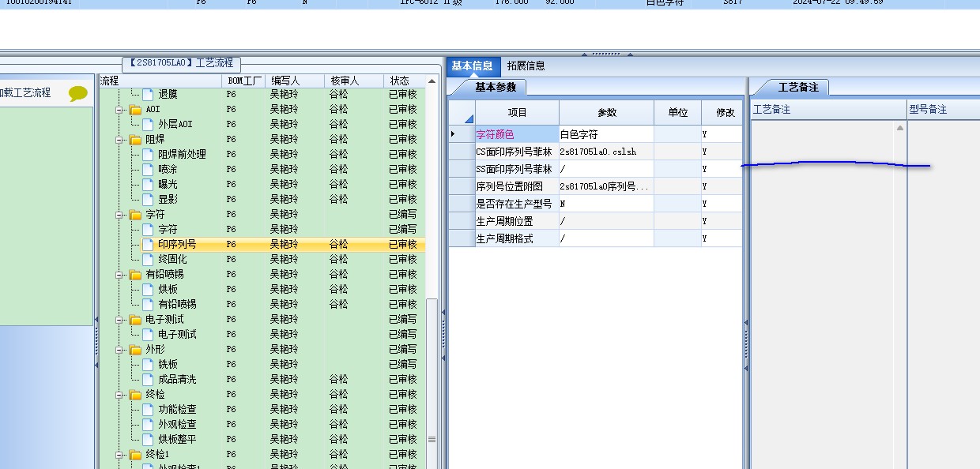Click the AOI folder icon
The width and height of the screenshot is (980, 469).
click(135, 110)
